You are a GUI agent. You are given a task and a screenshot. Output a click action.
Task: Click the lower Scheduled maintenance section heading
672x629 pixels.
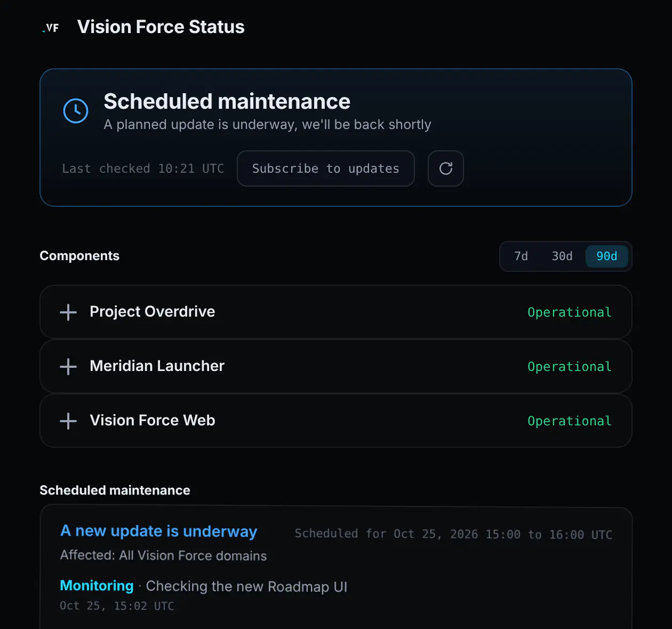115,490
